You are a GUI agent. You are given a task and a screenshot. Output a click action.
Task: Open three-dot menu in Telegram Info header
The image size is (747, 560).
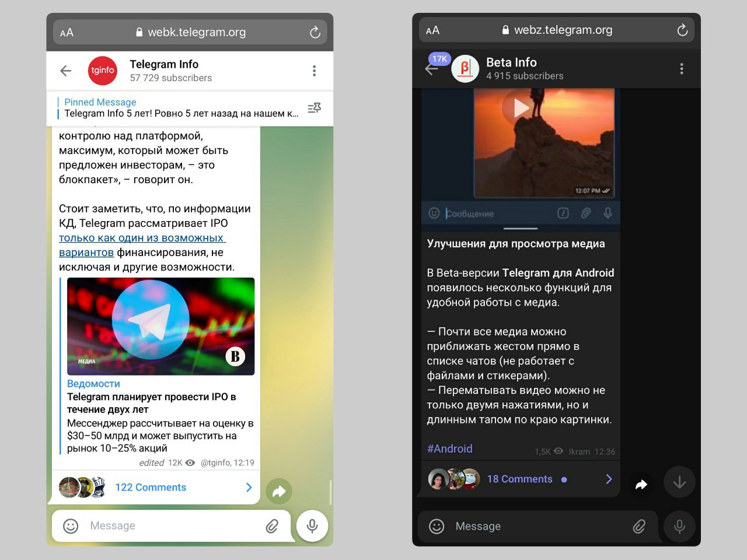pos(314,71)
